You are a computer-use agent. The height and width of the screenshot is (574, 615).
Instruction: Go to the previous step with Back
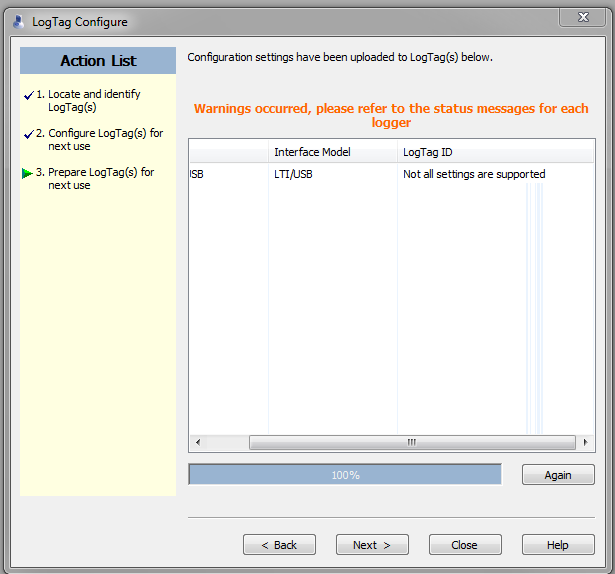click(x=279, y=545)
